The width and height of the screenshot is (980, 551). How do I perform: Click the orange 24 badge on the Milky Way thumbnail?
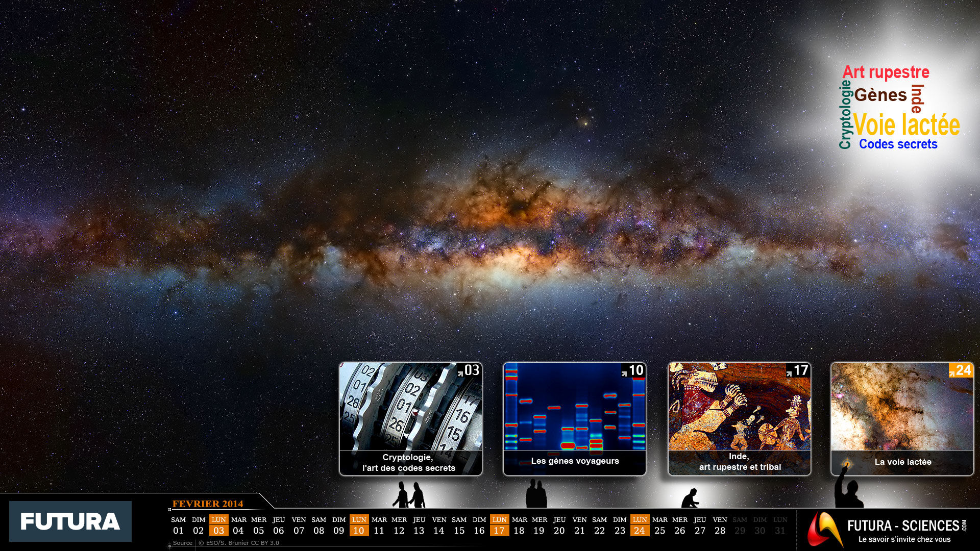pos(961,370)
